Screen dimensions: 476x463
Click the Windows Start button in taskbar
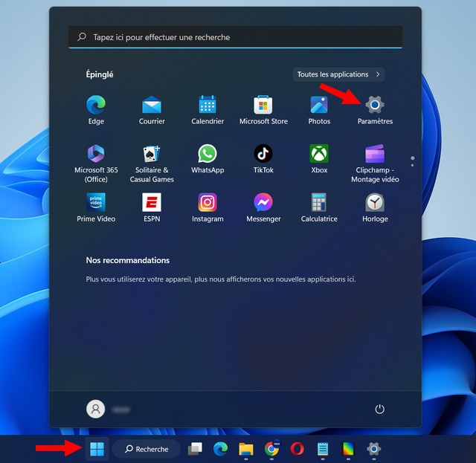pyautogui.click(x=97, y=449)
